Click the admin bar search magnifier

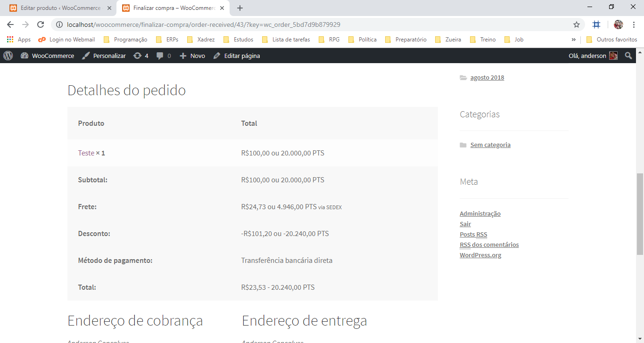coord(628,56)
